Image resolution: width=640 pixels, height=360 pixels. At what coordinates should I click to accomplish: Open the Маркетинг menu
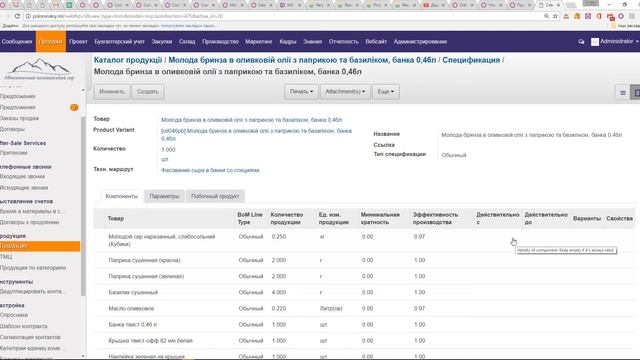[259, 42]
